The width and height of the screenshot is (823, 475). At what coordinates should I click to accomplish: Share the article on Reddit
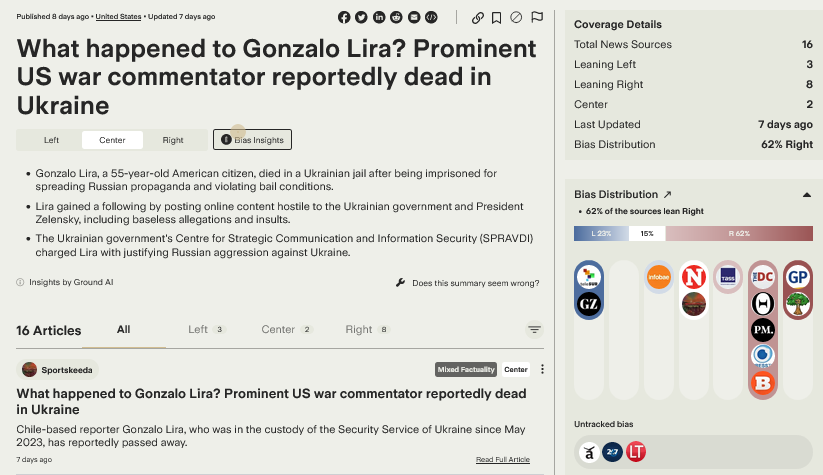396,17
